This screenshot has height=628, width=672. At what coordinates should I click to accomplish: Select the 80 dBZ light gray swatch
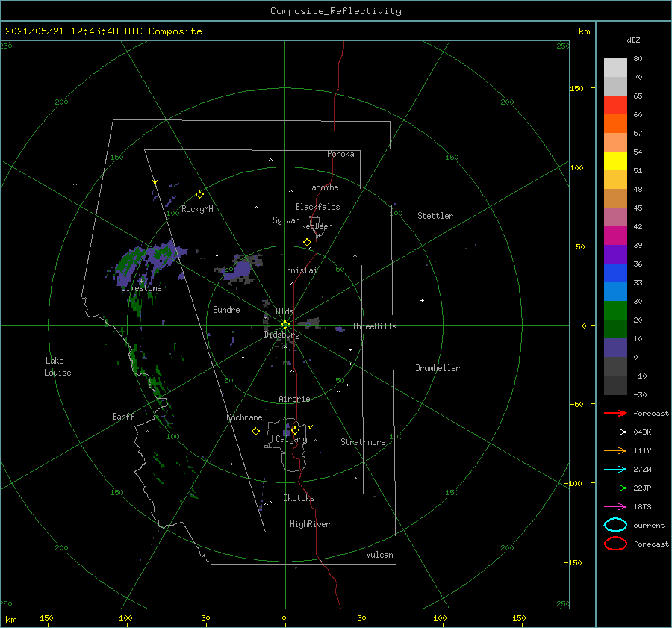(x=615, y=67)
